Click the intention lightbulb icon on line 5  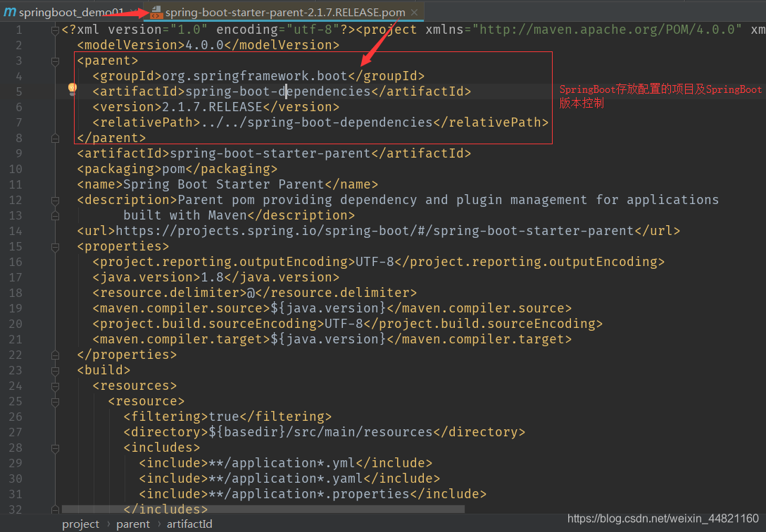[x=73, y=89]
